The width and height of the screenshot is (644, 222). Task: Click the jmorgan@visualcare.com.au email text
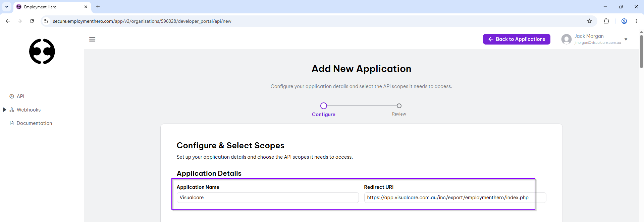pyautogui.click(x=598, y=43)
